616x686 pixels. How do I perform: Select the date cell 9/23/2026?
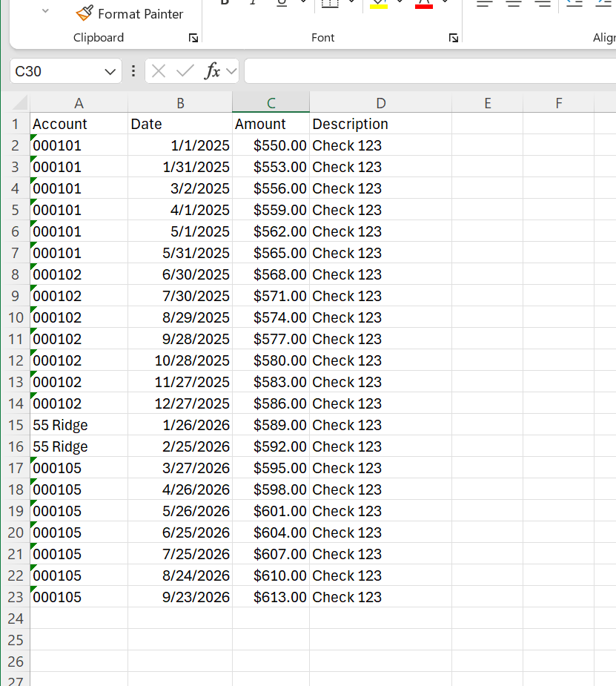coord(180,597)
